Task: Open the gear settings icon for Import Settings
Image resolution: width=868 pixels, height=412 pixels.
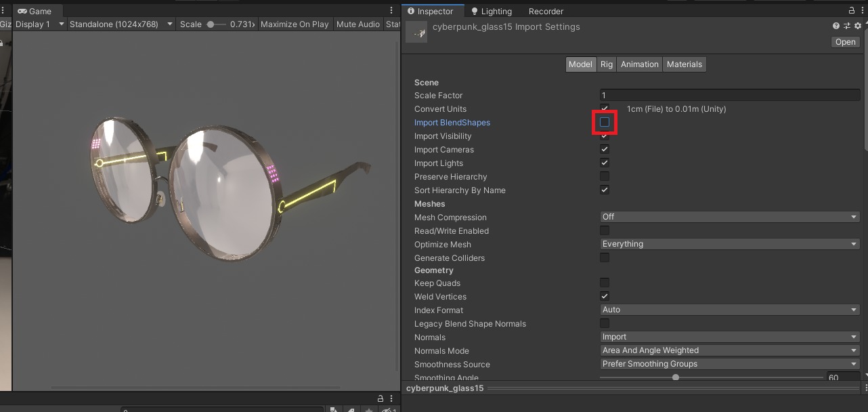Action: (x=857, y=26)
